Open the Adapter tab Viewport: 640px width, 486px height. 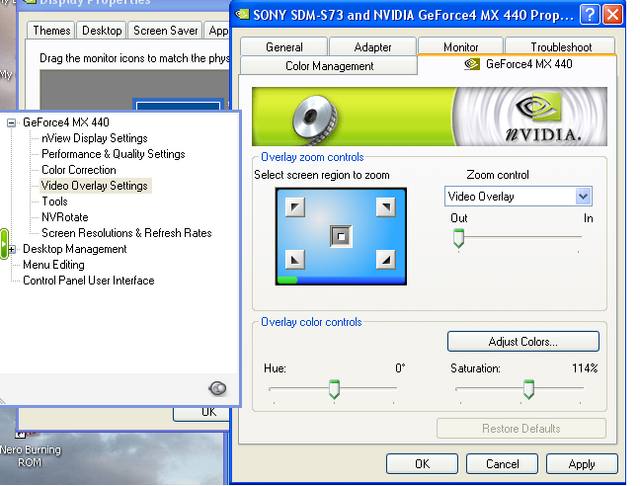[373, 47]
